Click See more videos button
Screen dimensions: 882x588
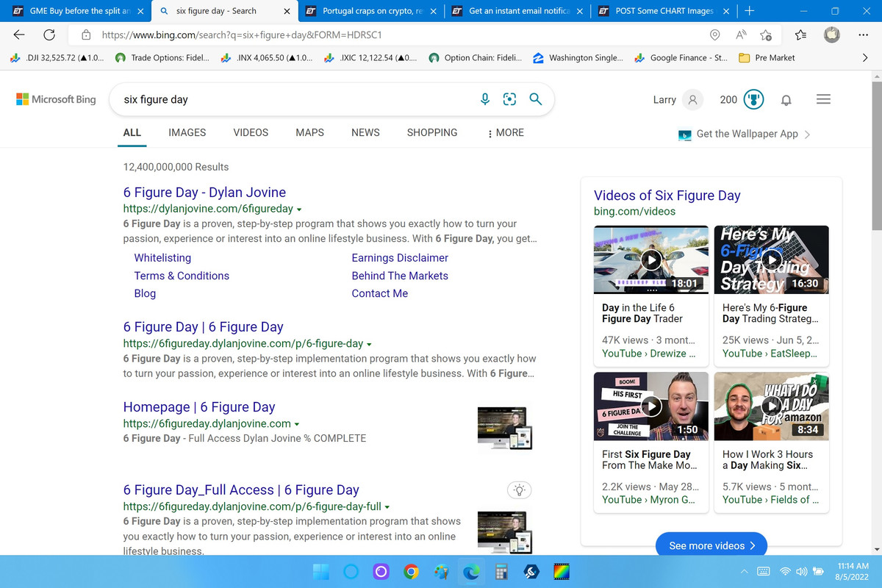(x=711, y=545)
